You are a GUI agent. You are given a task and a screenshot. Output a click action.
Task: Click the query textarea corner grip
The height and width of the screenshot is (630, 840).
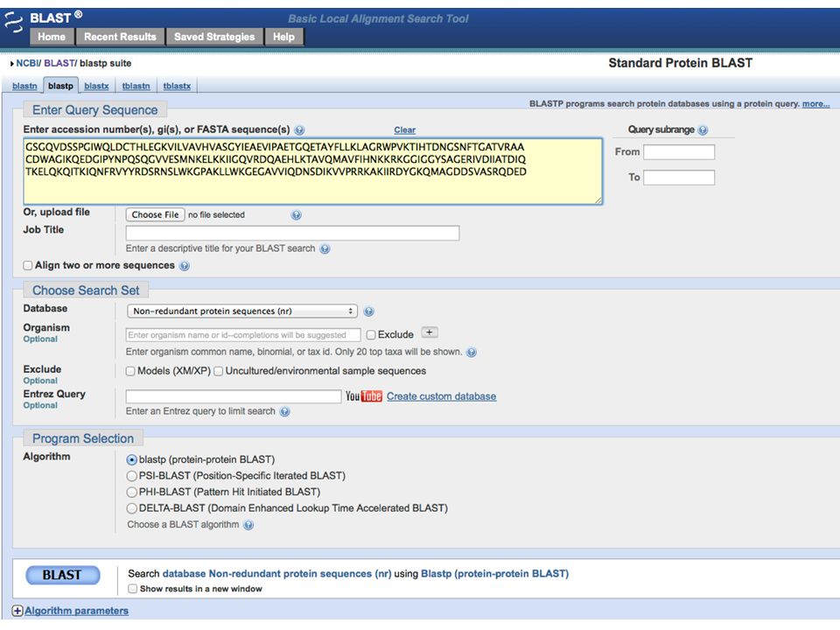[x=598, y=199]
